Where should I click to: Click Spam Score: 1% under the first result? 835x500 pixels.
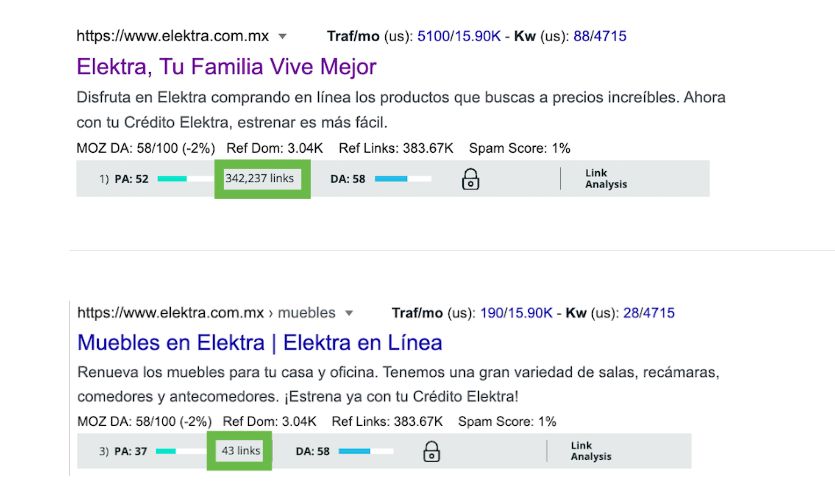coord(519,148)
